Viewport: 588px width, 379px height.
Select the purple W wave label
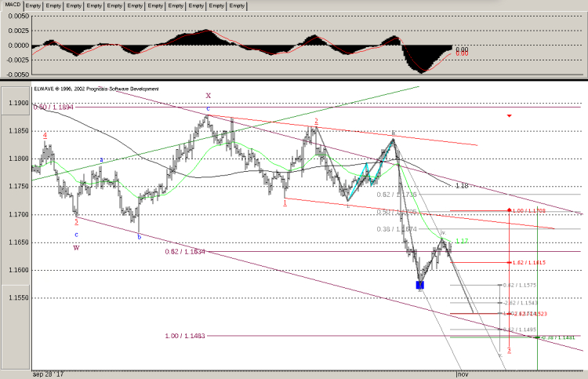[x=76, y=247]
